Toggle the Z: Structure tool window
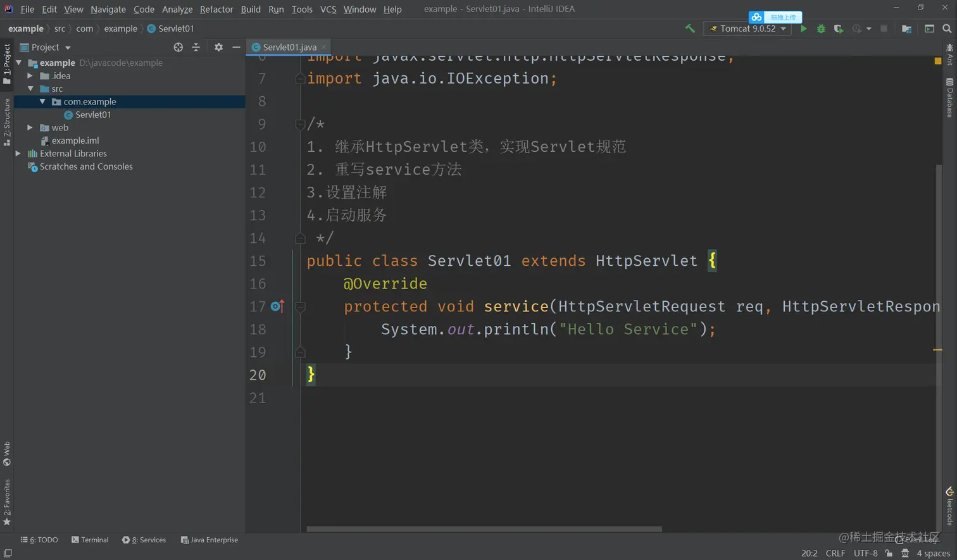The width and height of the screenshot is (957, 560). click(x=7, y=121)
